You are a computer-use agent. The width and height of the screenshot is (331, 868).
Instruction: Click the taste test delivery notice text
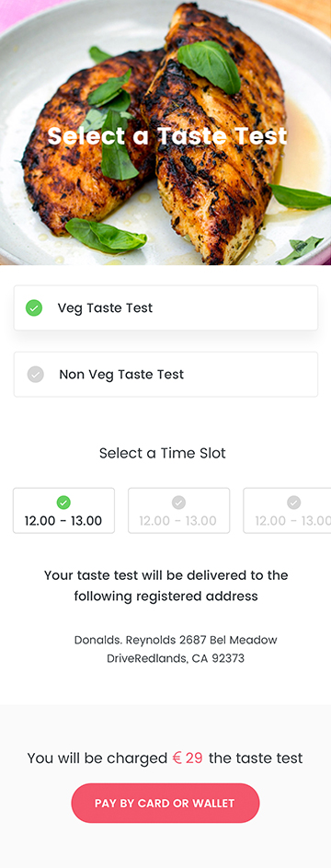pyautogui.click(x=165, y=585)
